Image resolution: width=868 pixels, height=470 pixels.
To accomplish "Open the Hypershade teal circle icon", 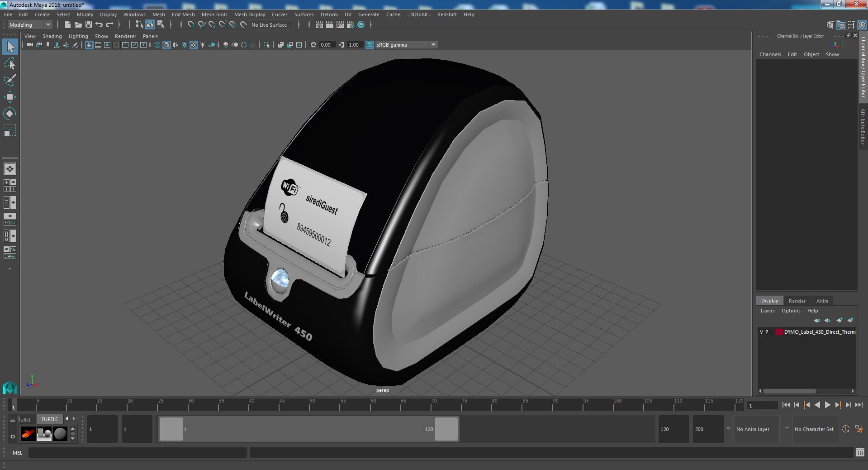I will (x=361, y=25).
